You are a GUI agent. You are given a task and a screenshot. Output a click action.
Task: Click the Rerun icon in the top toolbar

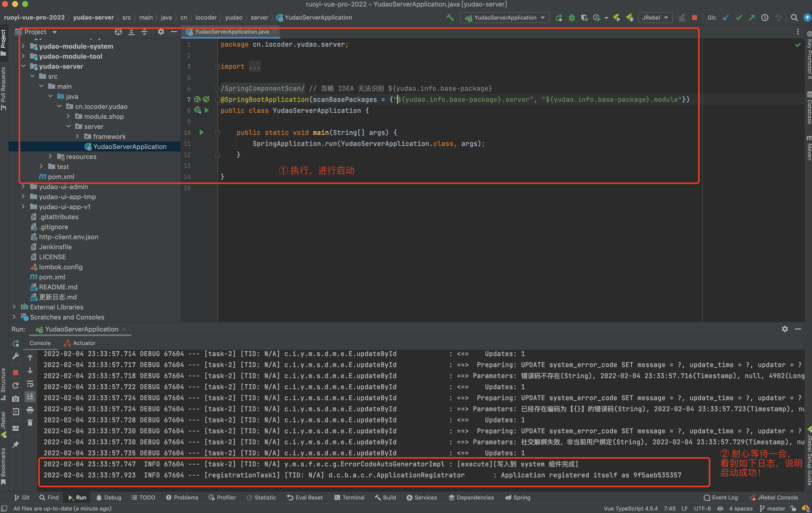tap(559, 18)
